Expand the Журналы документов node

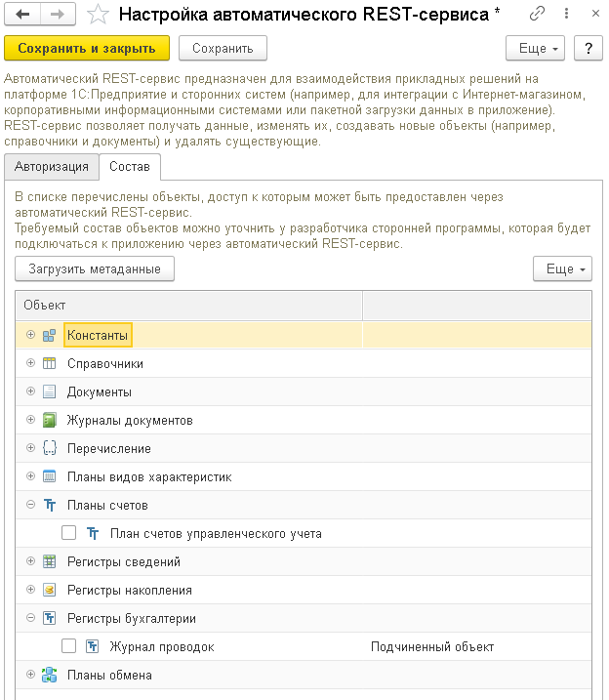tap(30, 419)
